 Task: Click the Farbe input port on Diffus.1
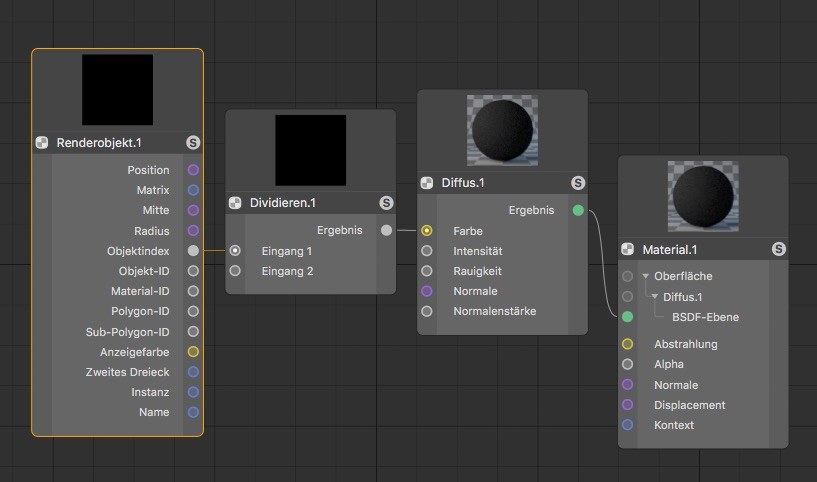tap(427, 230)
